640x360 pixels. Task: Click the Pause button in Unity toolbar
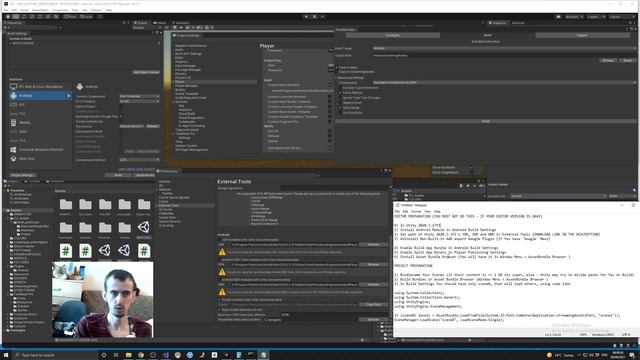coord(314,17)
